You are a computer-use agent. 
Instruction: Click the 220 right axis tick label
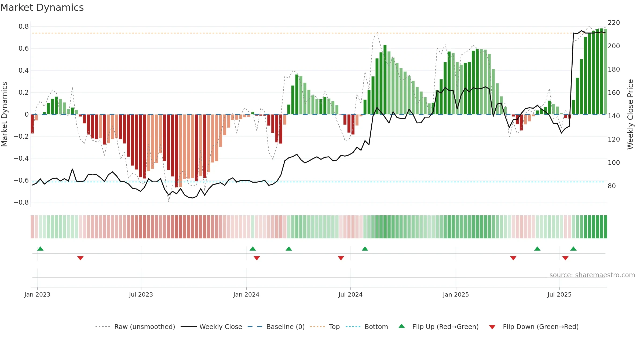(614, 23)
